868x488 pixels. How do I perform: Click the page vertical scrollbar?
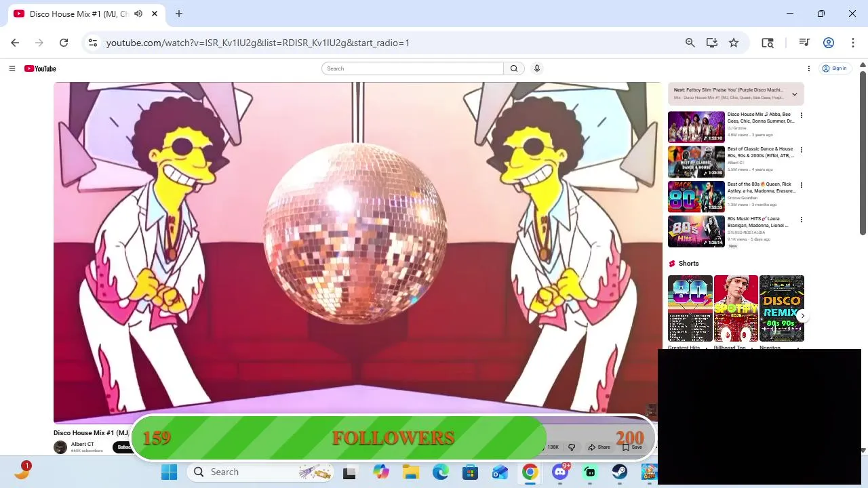coord(863,152)
